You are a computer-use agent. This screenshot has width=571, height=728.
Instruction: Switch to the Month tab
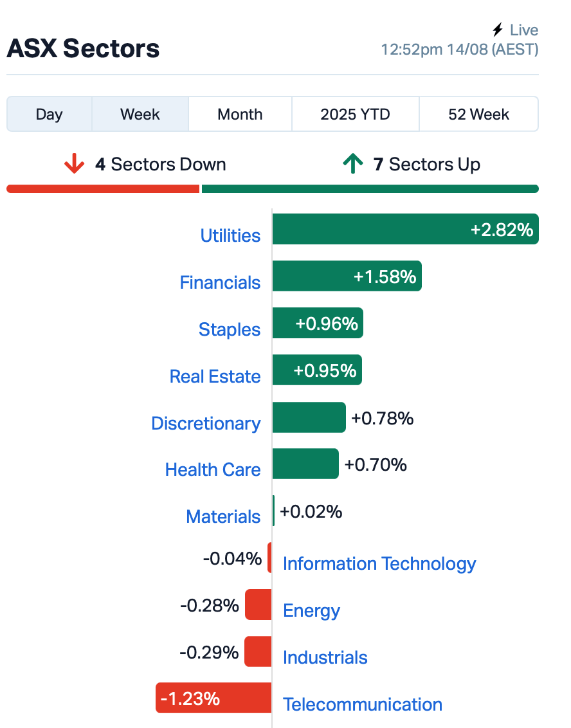240,114
